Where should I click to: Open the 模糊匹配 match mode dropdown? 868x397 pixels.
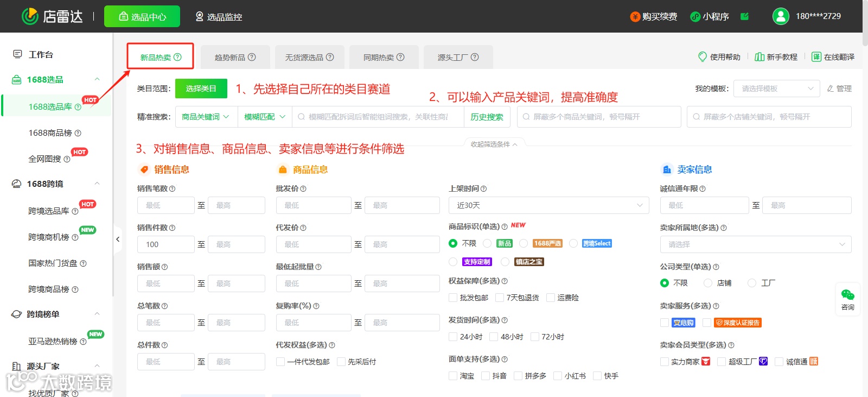click(x=265, y=117)
